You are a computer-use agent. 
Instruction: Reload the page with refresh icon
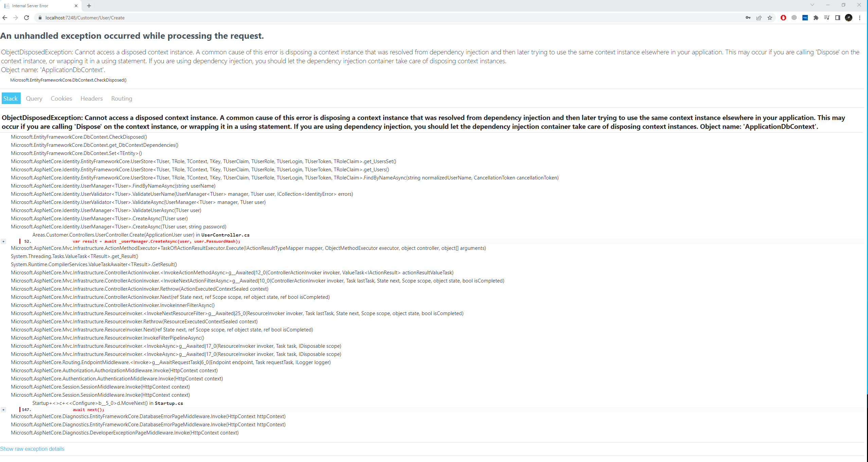26,18
